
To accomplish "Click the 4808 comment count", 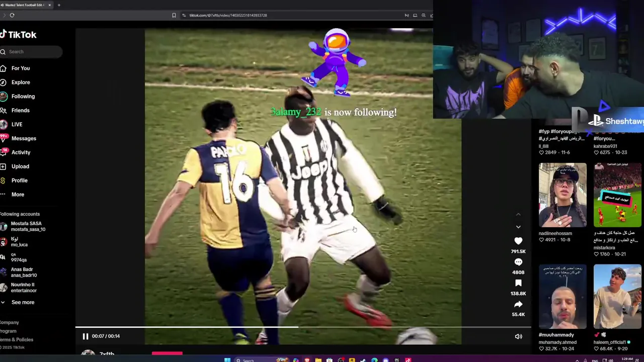I will point(518,273).
